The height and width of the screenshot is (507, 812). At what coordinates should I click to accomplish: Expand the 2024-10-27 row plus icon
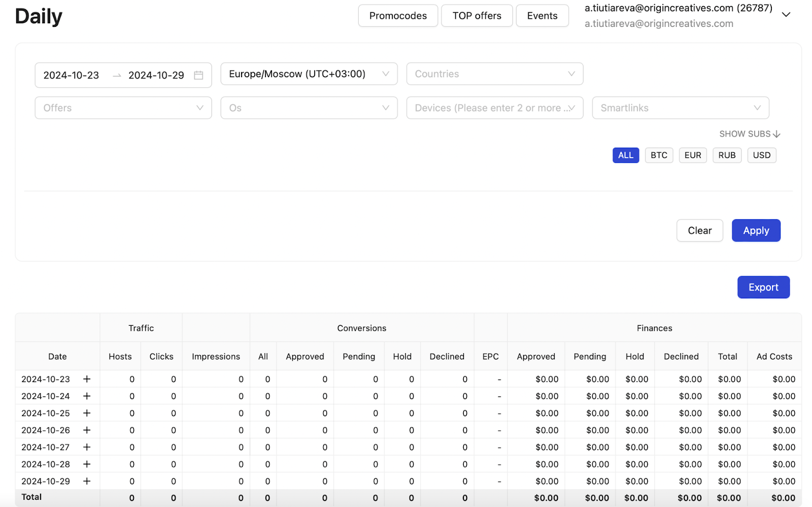87,447
